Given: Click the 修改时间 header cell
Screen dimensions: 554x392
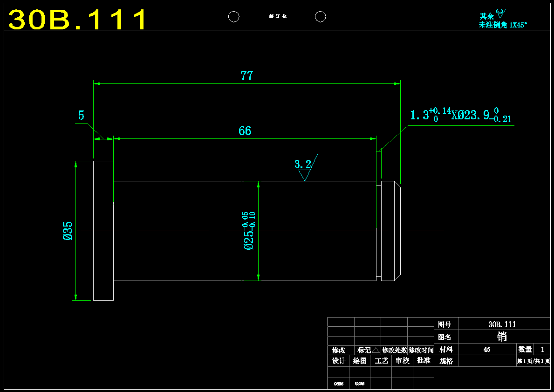Looking at the screenshot, I should coord(421,351).
